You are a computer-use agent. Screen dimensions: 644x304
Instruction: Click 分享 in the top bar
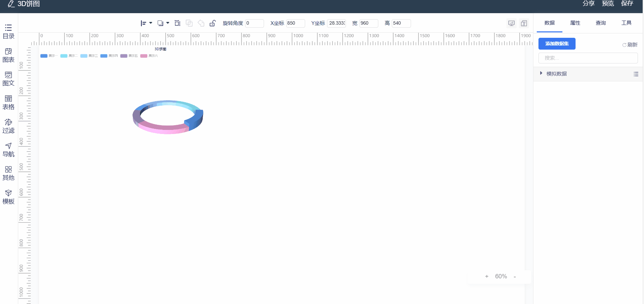[589, 3]
